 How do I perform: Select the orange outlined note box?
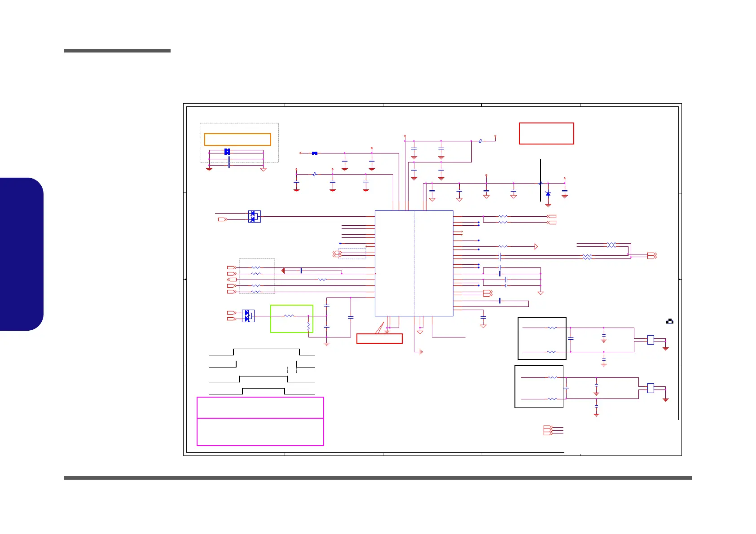click(x=237, y=140)
